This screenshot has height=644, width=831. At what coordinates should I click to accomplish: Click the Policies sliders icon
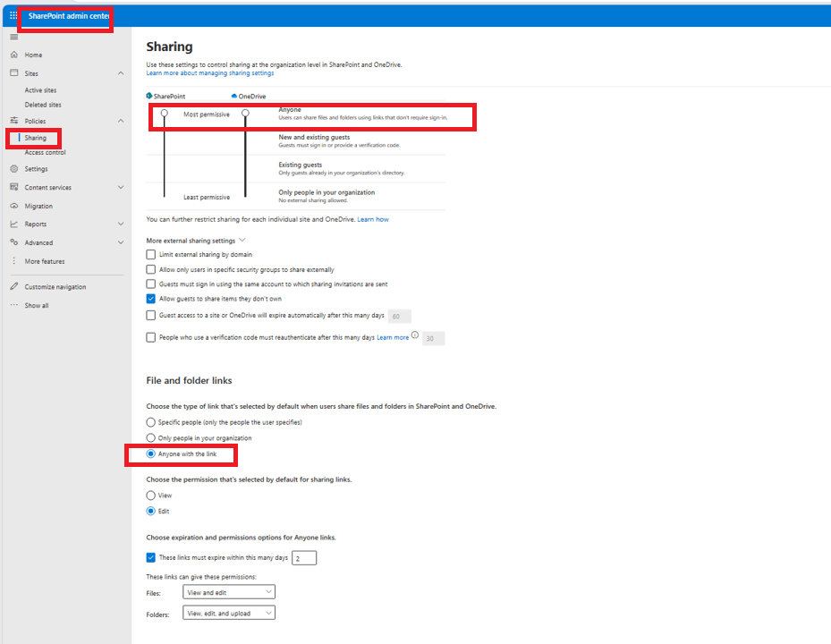(x=13, y=121)
